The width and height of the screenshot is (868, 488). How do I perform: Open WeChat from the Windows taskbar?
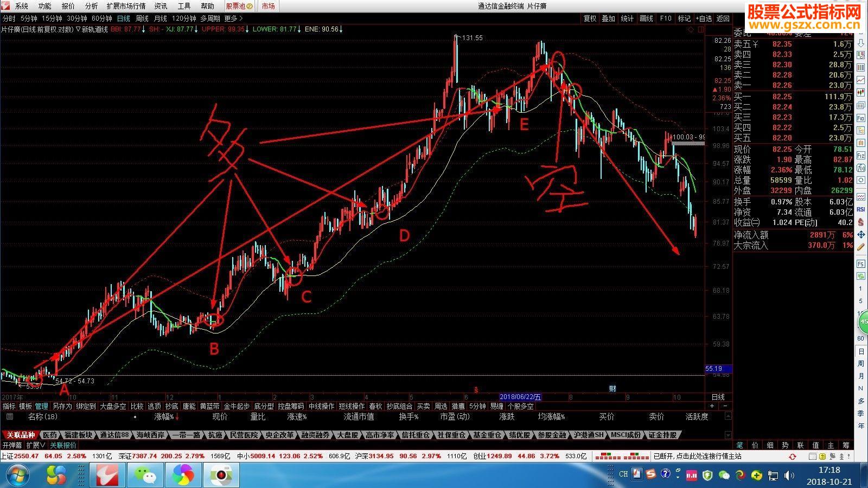click(145, 476)
